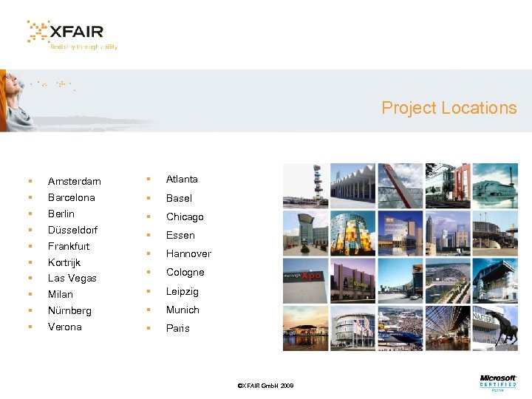Open the Kortrijk Xpo sign photo
This screenshot has height=399, width=532.
pyautogui.click(x=306, y=281)
